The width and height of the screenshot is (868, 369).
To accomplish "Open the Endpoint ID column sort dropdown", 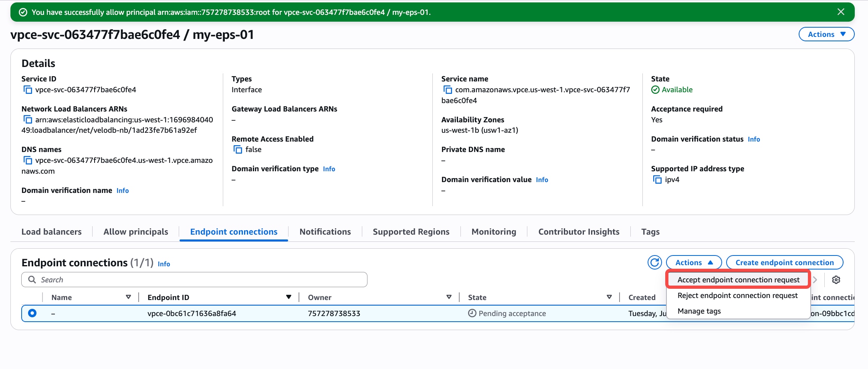I will (x=288, y=297).
